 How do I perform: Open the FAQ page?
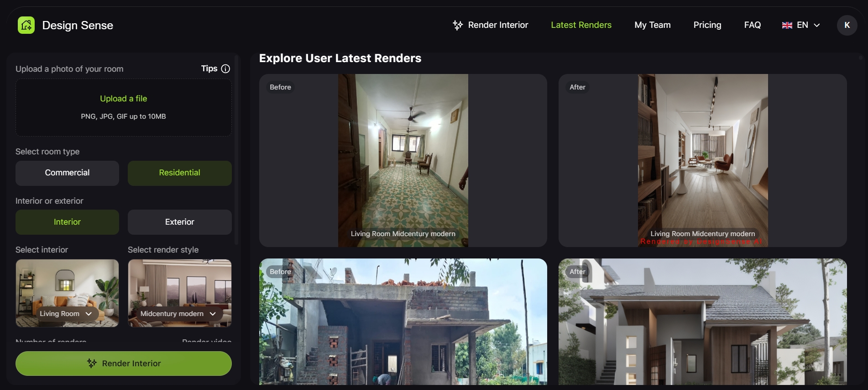click(x=752, y=25)
